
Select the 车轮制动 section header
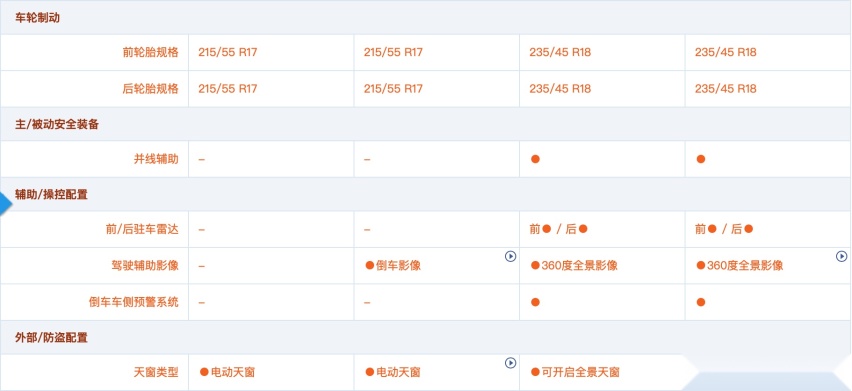coord(37,18)
